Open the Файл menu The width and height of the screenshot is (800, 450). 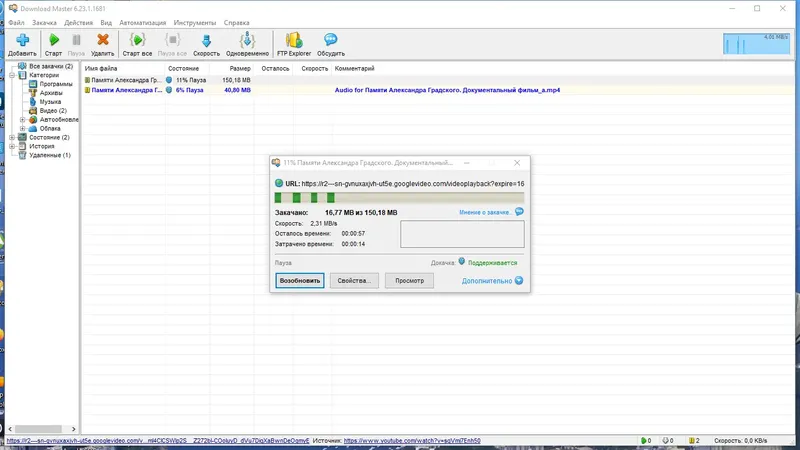point(16,22)
